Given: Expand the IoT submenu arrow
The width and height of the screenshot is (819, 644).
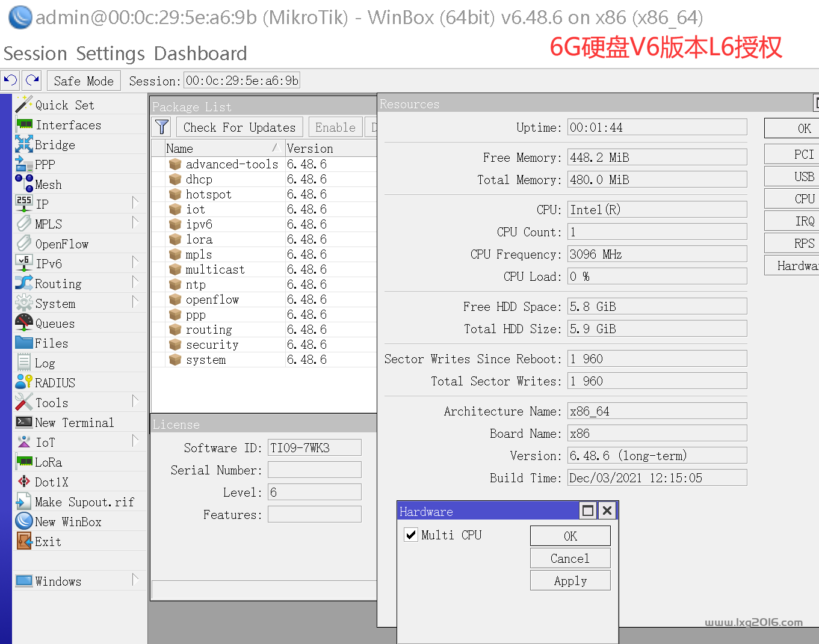Looking at the screenshot, I should [135, 441].
